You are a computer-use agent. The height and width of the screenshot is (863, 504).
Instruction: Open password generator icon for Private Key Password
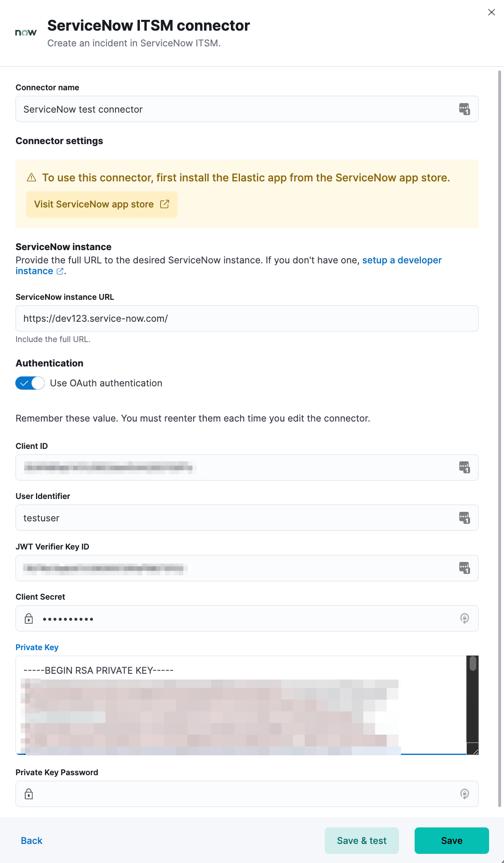coord(465,794)
